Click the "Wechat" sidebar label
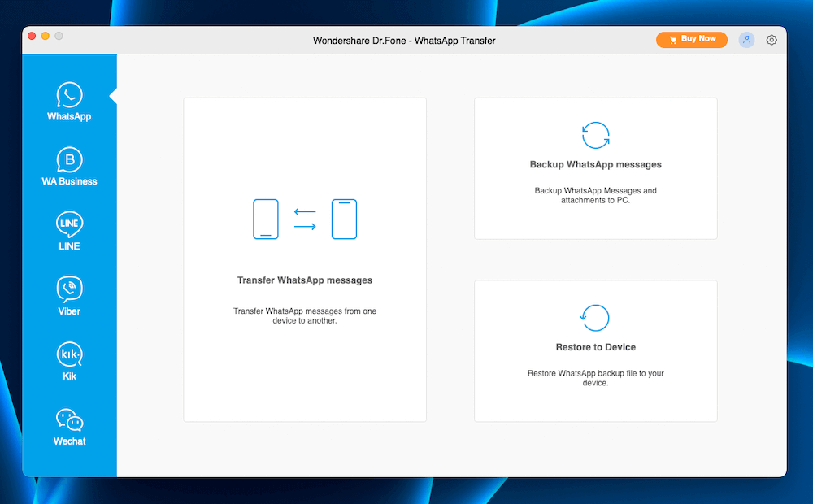 tap(69, 441)
